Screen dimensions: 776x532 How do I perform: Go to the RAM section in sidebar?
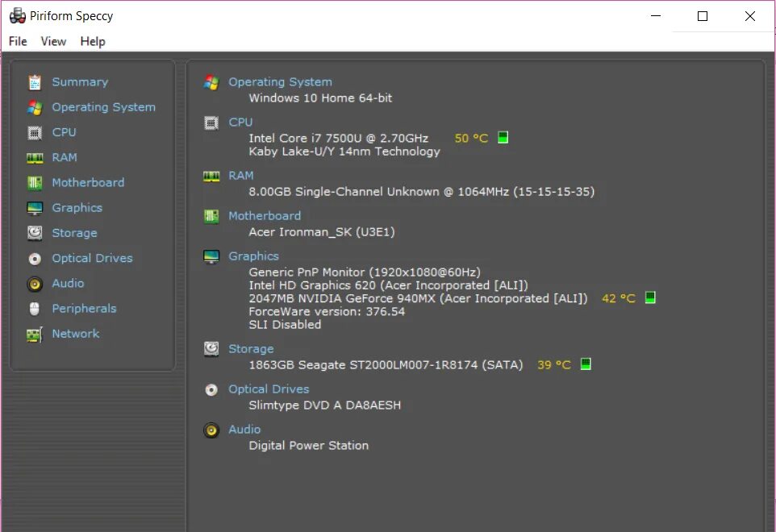(x=65, y=158)
